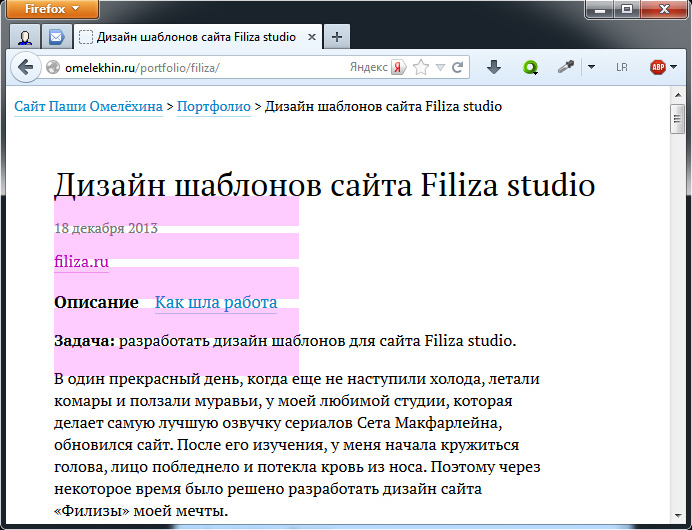Image resolution: width=692 pixels, height=530 pixels.
Task: Expand the eyedropper tool dropdown arrow
Action: point(590,68)
